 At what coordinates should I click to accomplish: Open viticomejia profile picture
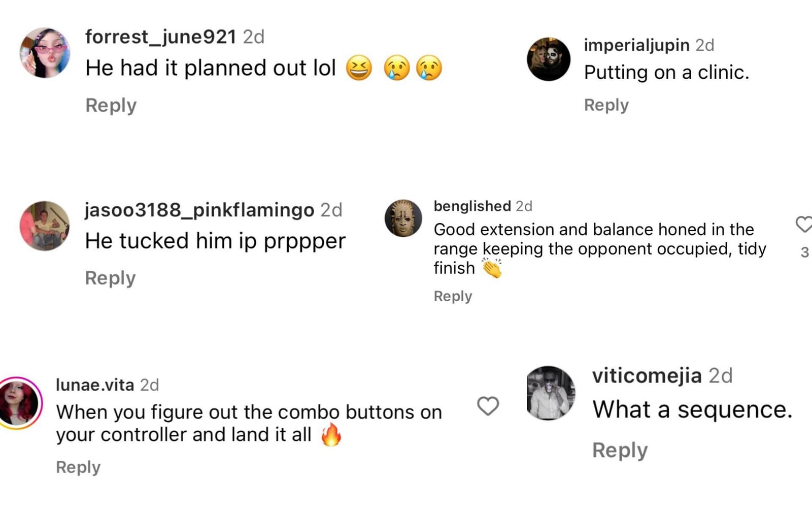[x=551, y=393]
